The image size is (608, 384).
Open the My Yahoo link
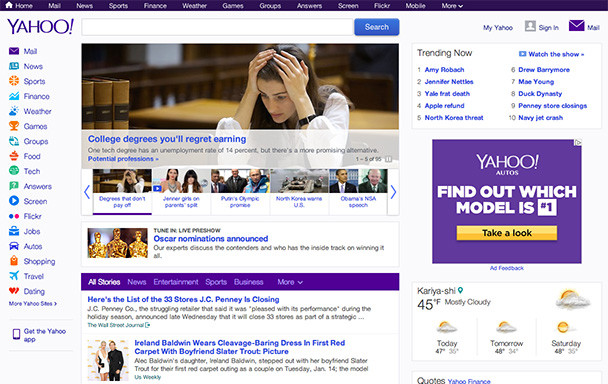[498, 28]
